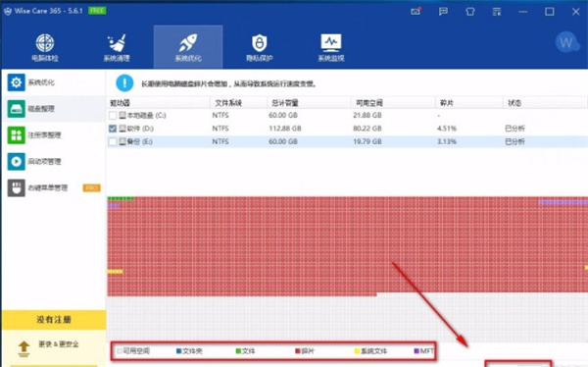Click the 112.88 GB total capacity cell
Screen dimensions: 588x367
[285, 129]
